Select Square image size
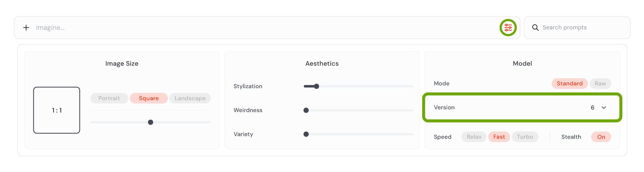 tap(149, 98)
